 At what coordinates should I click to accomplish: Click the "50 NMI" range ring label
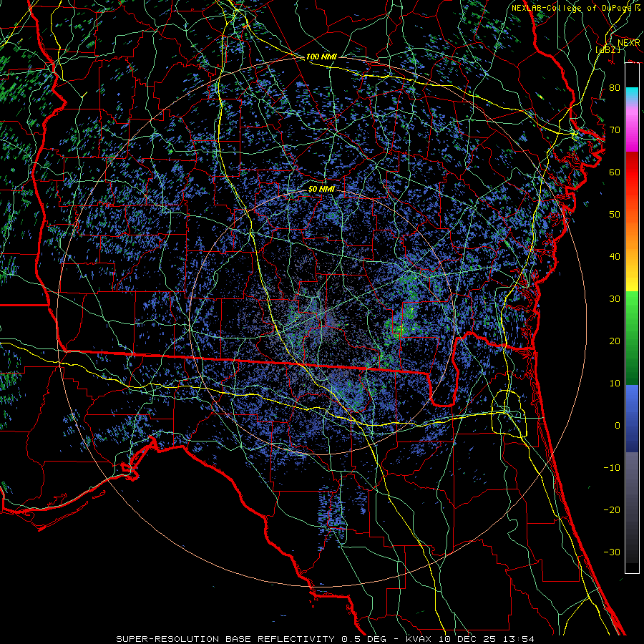pos(321,189)
